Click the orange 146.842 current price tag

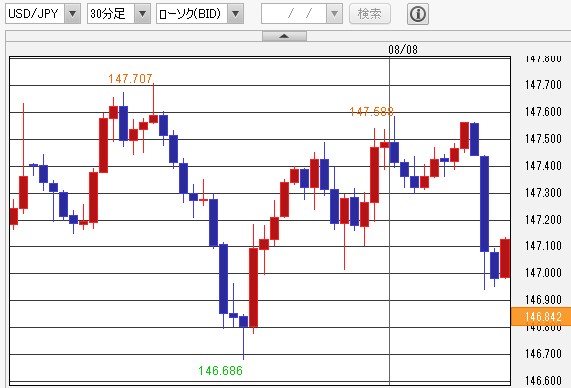541,317
